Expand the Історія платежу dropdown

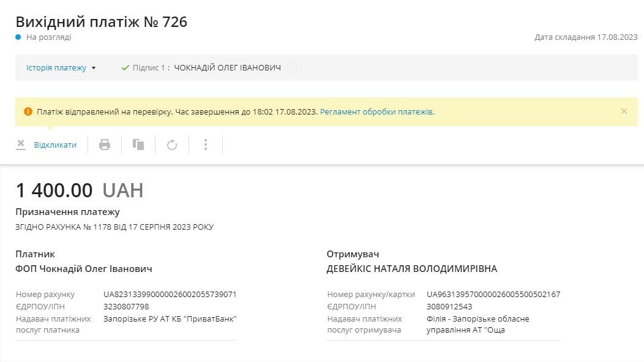[56, 68]
